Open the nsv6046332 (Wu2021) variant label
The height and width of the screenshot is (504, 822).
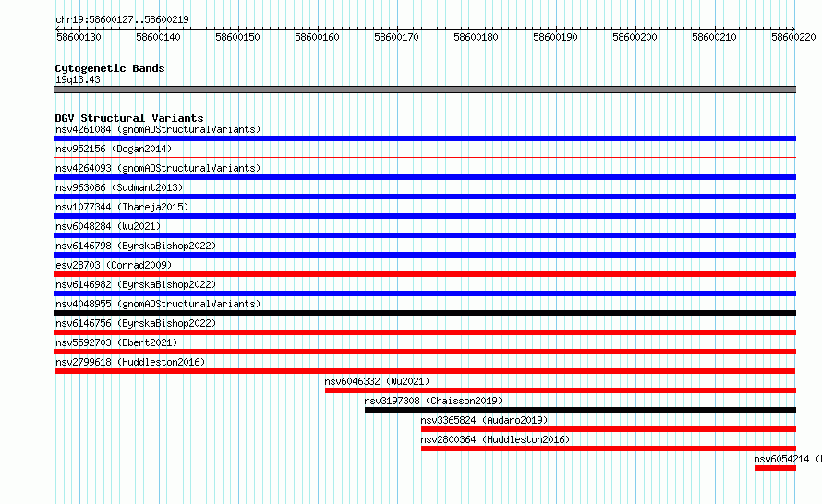377,381
